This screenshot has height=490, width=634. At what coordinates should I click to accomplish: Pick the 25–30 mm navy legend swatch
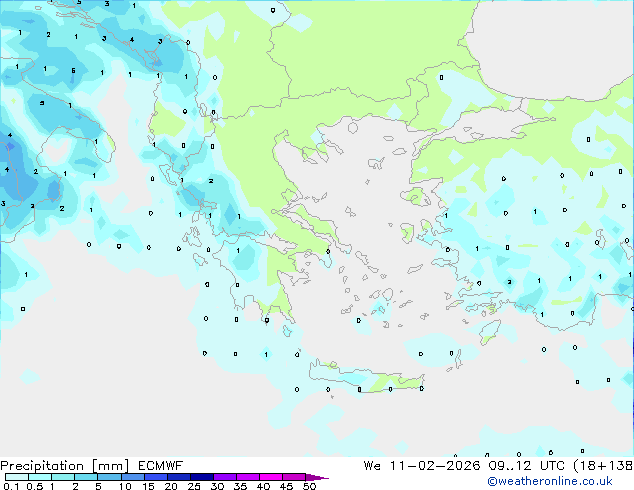[202, 477]
